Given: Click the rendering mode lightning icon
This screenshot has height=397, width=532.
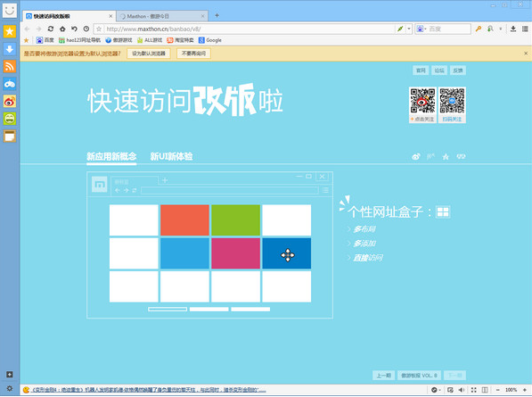Looking at the screenshot, I should tap(400, 29).
